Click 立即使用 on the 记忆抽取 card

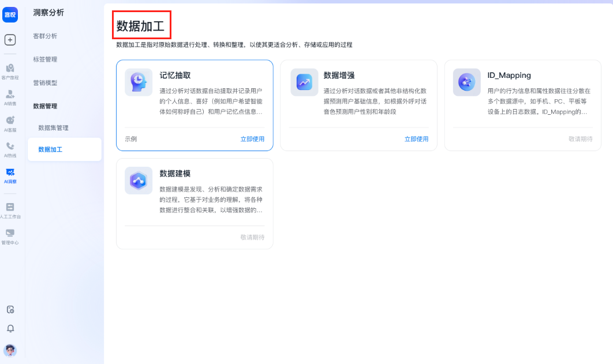(x=253, y=138)
